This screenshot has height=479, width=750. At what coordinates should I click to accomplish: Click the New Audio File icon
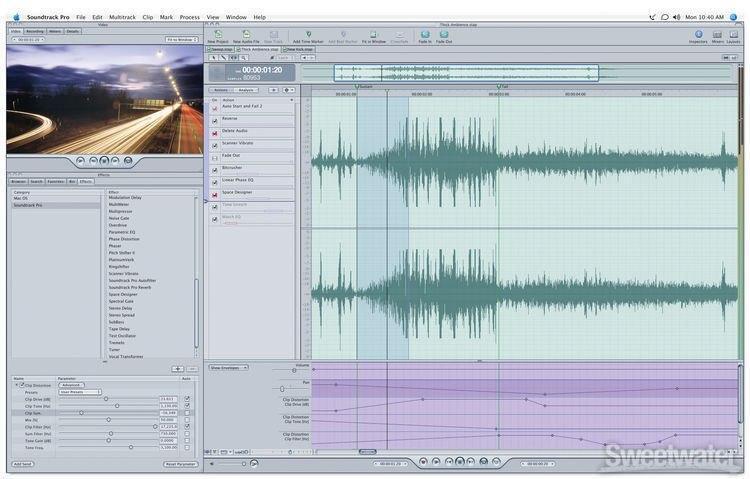(246, 36)
